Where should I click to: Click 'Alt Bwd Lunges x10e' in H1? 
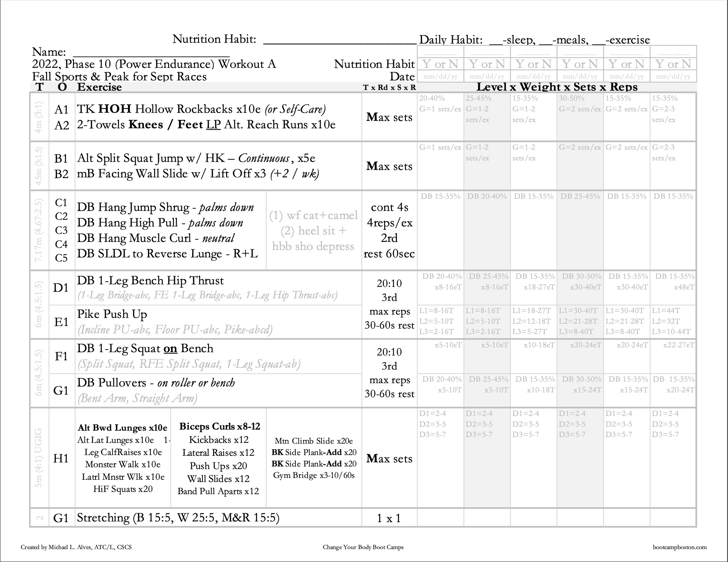coord(122,428)
